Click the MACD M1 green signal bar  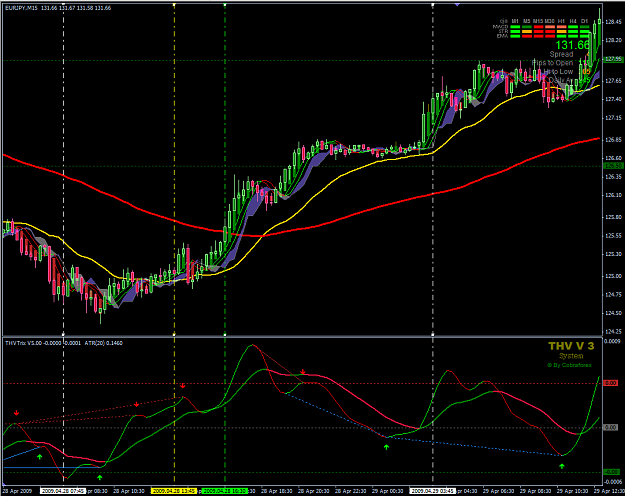coord(515,27)
